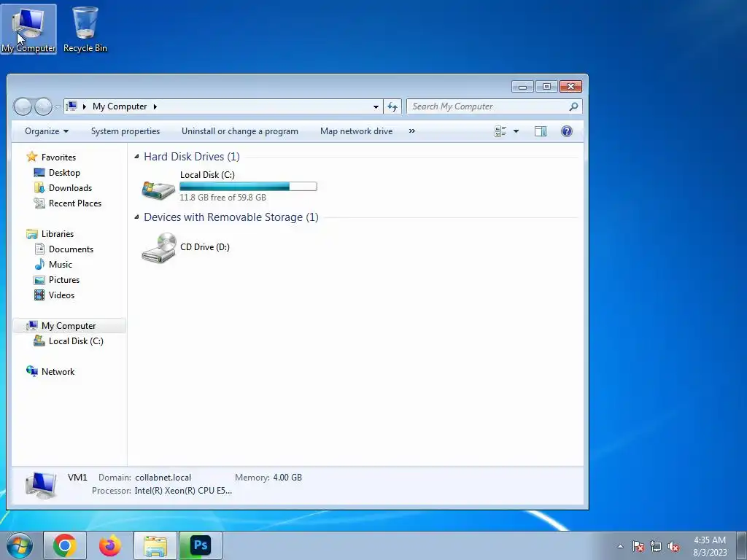Open the Music library

tap(61, 264)
